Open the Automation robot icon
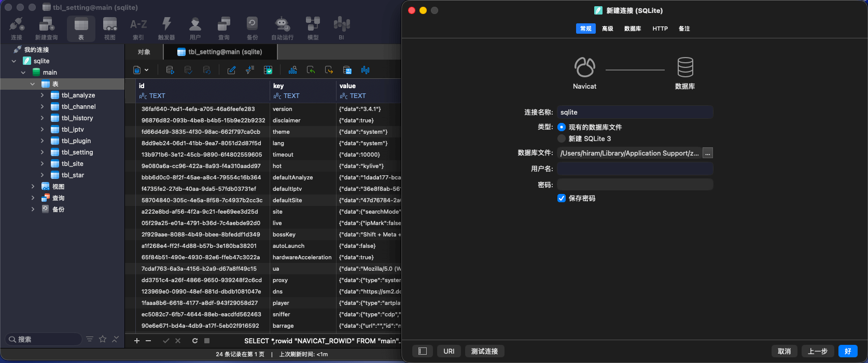 282,28
